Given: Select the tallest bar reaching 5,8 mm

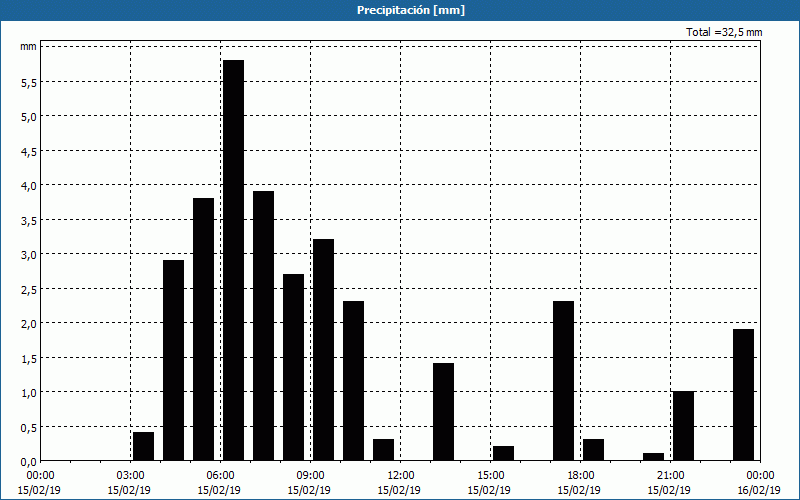Looking at the screenshot, I should coord(233,260).
